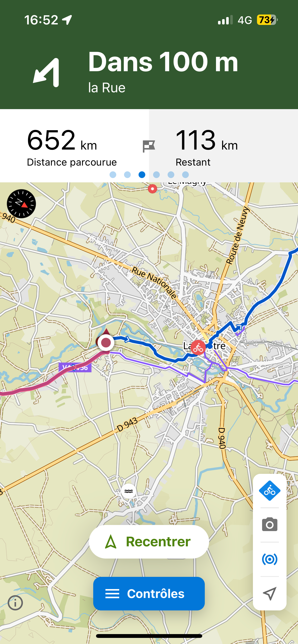Viewport: 298px width, 644px height.
Task: Select the first stats page dot
Action: pyautogui.click(x=113, y=174)
